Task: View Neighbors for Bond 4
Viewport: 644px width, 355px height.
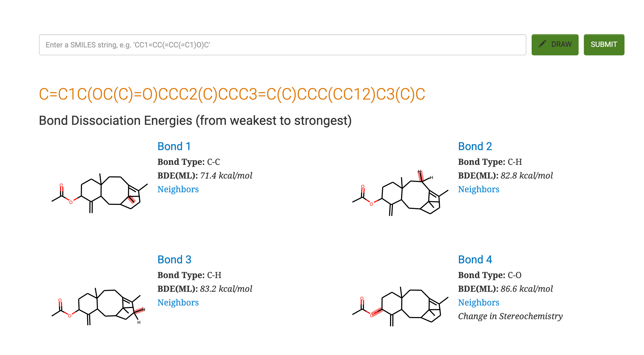Action: click(x=479, y=303)
